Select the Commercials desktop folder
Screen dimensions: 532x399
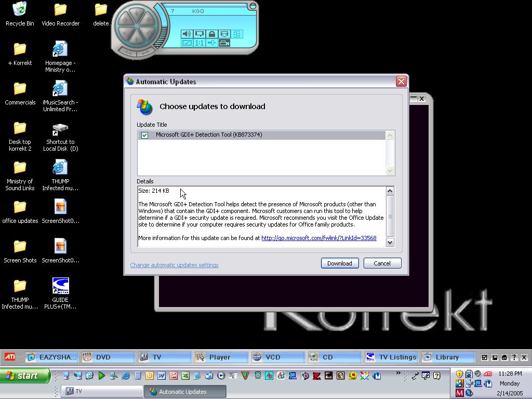tap(20, 94)
